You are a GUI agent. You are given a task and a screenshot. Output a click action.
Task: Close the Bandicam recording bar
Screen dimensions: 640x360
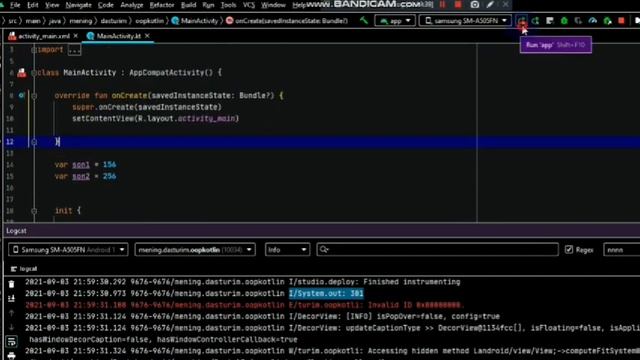click(505, 4)
